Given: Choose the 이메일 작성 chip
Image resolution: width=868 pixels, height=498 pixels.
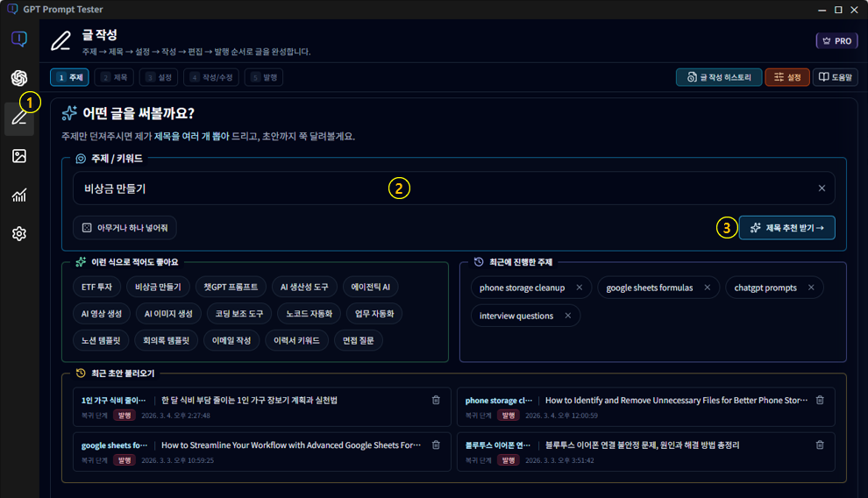Looking at the screenshot, I should 231,340.
